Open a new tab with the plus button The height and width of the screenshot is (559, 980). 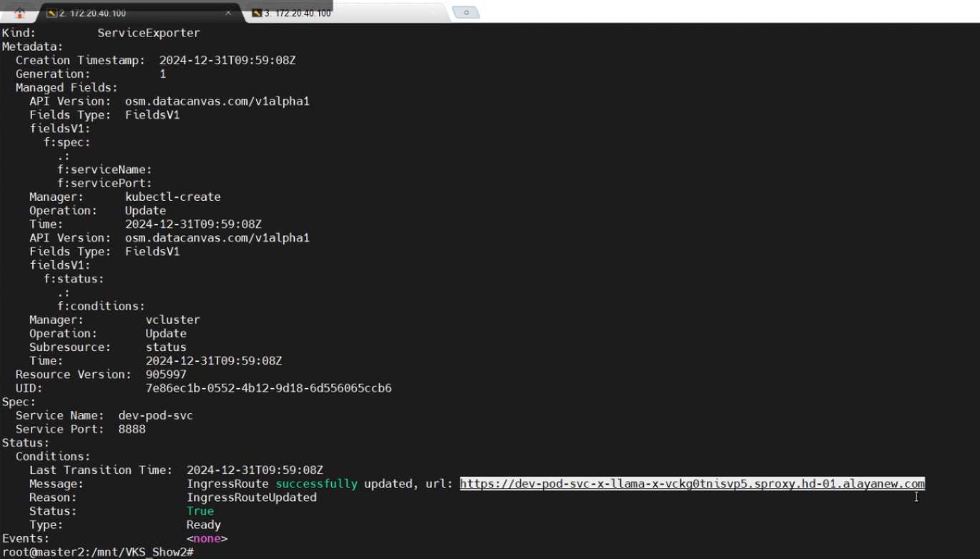(466, 13)
